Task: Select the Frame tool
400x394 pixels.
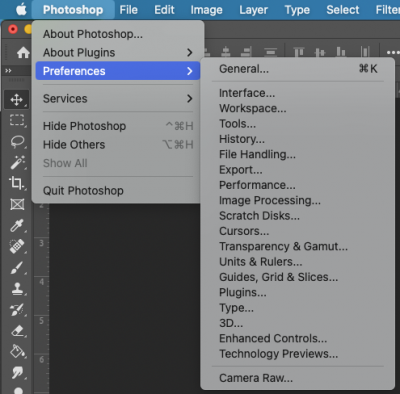Action: click(x=17, y=204)
